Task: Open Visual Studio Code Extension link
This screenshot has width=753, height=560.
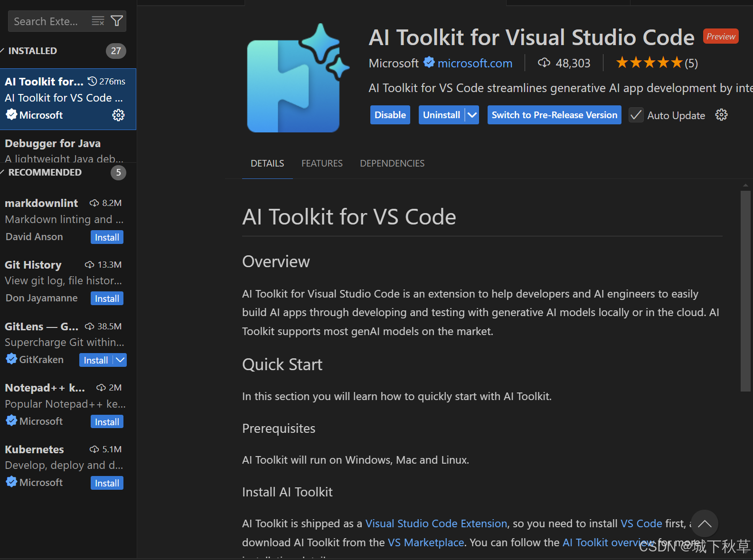Action: click(436, 523)
